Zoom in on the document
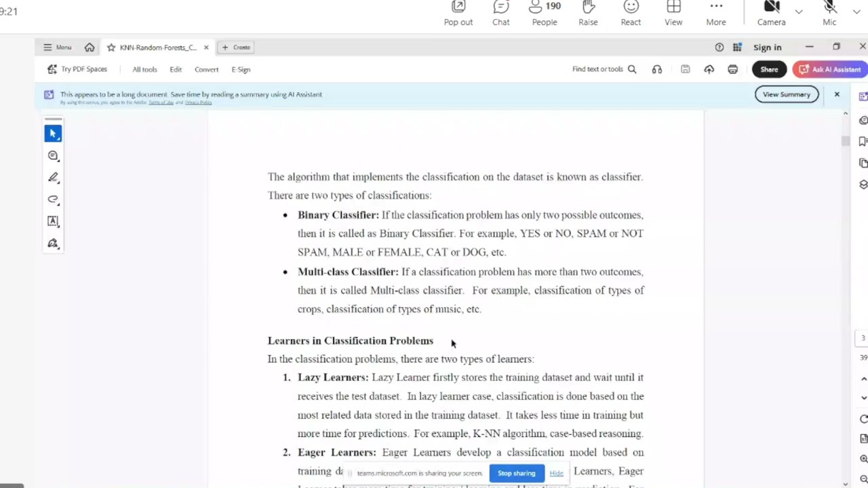Image resolution: width=868 pixels, height=488 pixels. click(x=863, y=459)
